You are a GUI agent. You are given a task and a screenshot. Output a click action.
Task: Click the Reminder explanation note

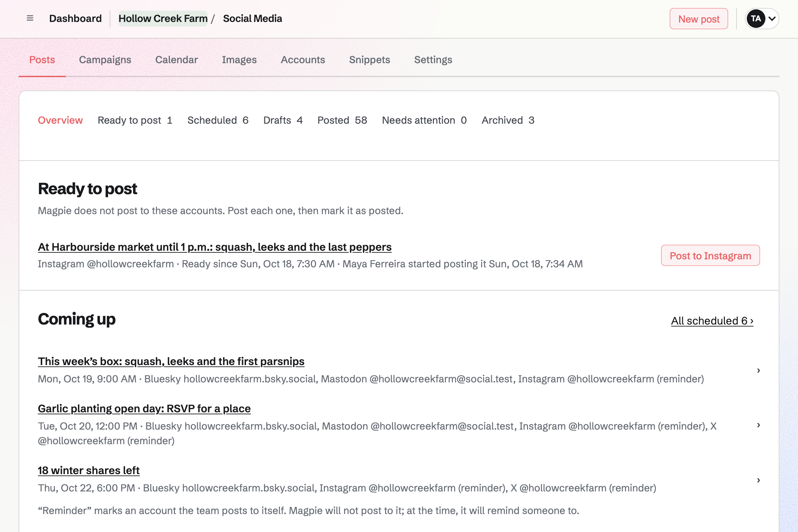tap(309, 511)
